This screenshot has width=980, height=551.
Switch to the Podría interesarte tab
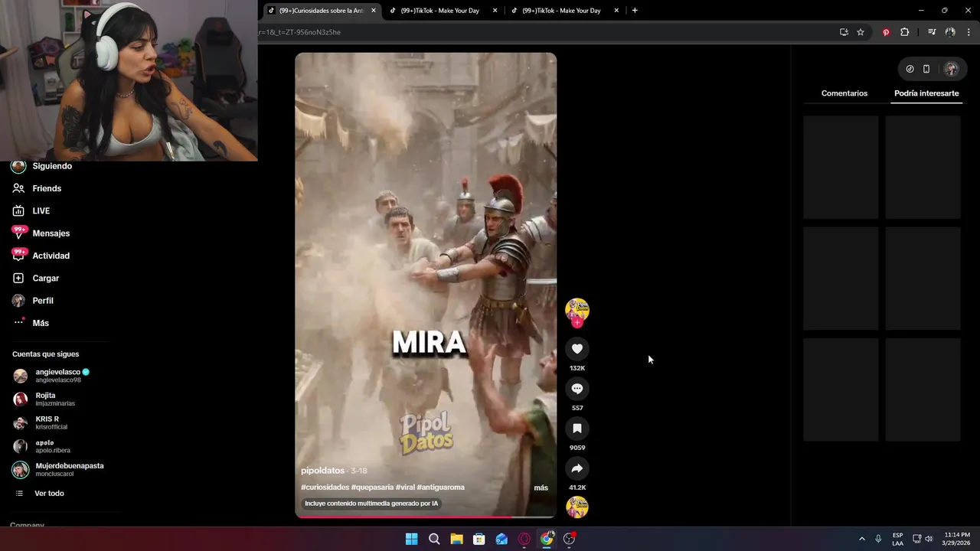pos(926,93)
